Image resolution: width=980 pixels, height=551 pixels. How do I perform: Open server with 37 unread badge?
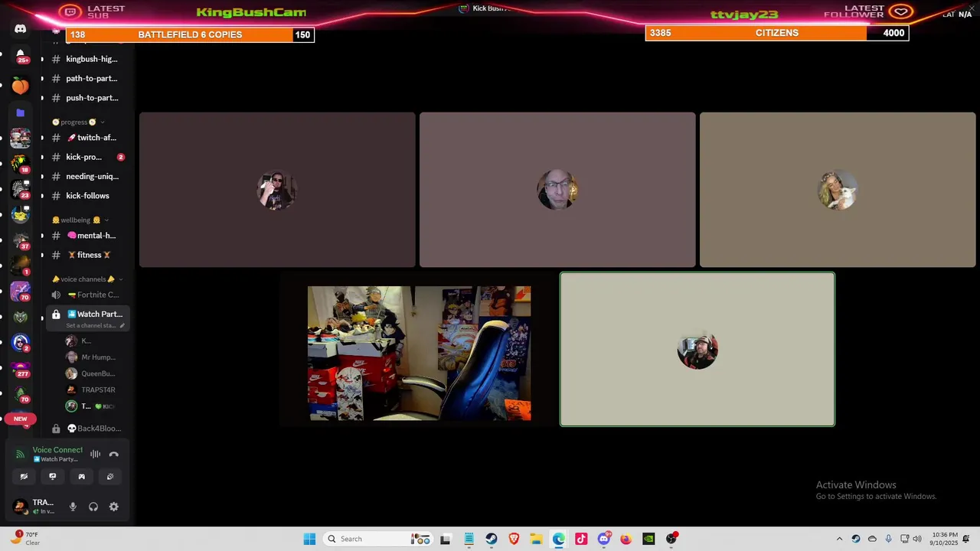coord(21,240)
